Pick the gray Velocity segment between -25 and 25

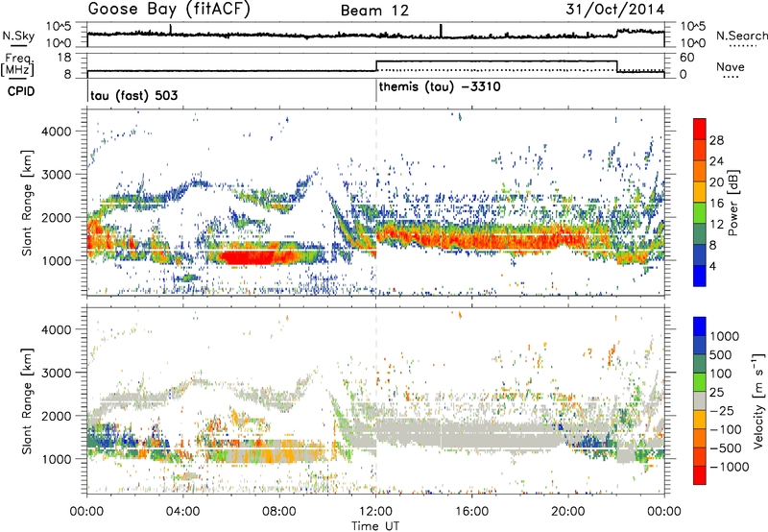point(700,400)
